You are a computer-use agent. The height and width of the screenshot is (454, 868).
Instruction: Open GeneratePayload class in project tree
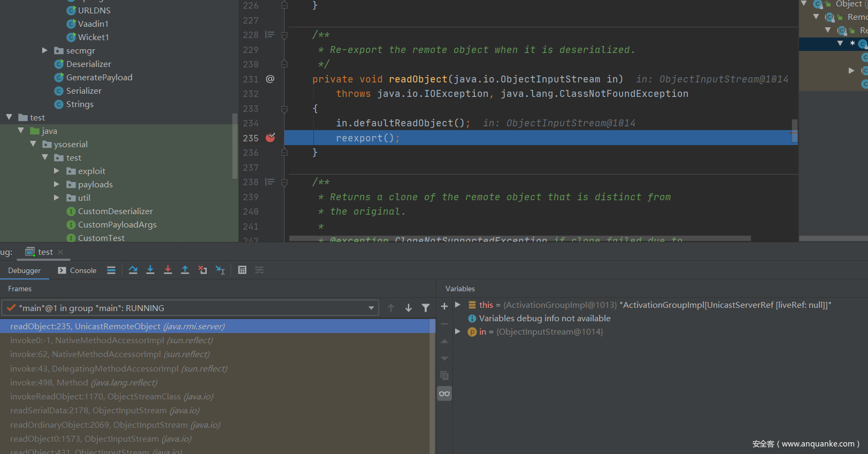pos(99,77)
